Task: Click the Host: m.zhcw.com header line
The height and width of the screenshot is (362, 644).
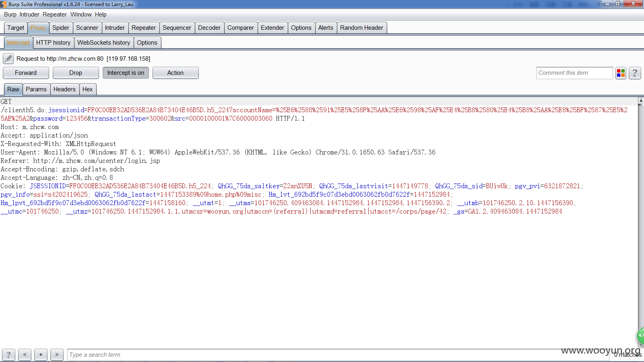Action: click(x=30, y=127)
